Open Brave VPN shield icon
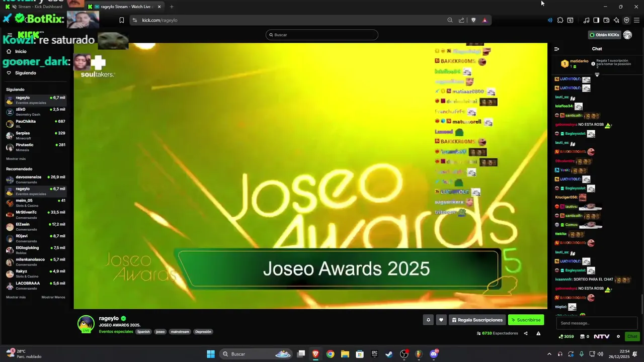The width and height of the screenshot is (644, 362). (626, 20)
